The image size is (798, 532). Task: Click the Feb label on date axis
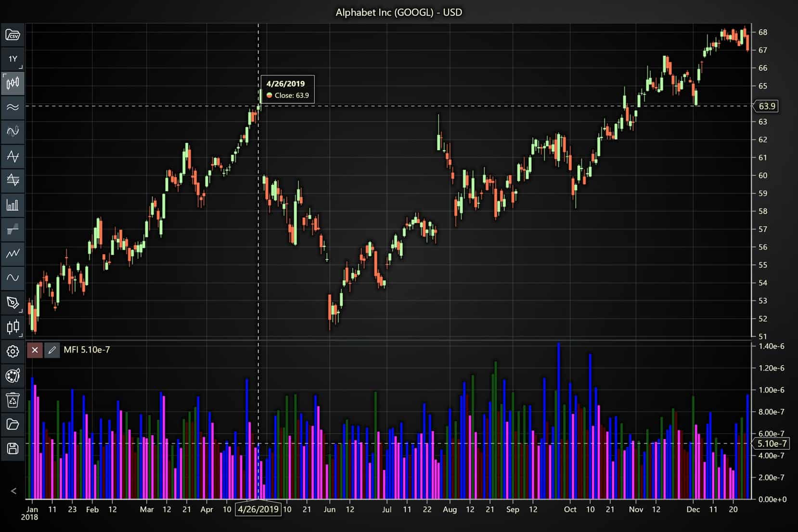pyautogui.click(x=92, y=509)
